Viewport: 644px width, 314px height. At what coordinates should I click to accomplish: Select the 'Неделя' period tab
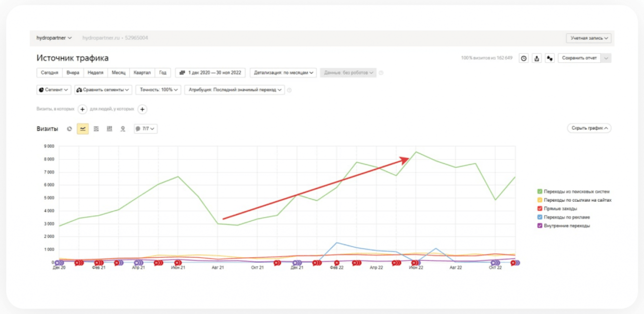(96, 73)
